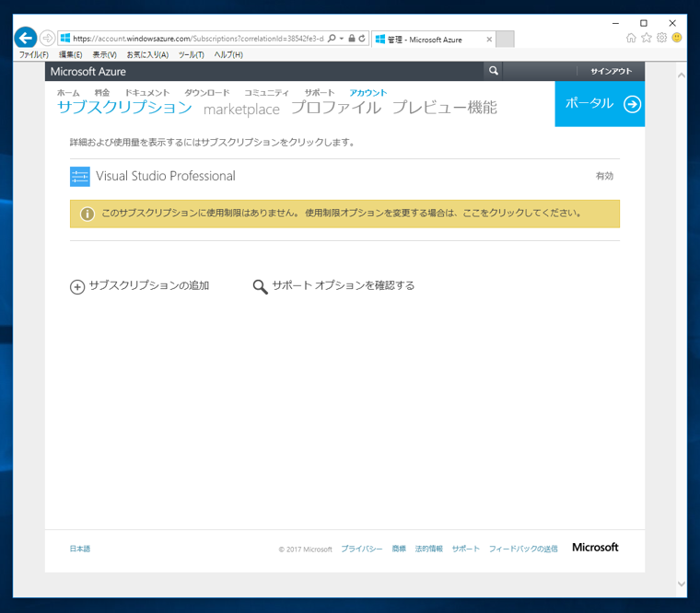The image size is (700, 613).
Task: Open the 編集(E) menu
Action: [x=71, y=54]
